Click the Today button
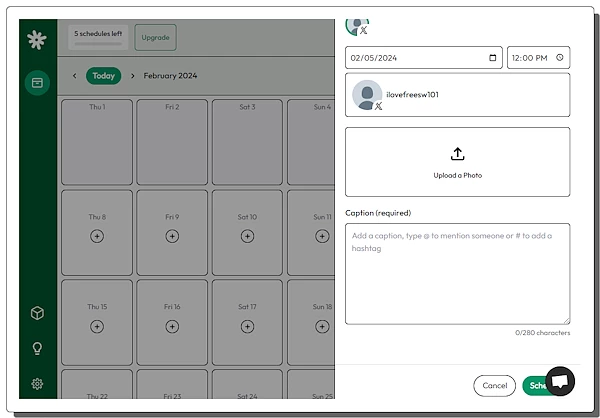600x418 pixels. (x=103, y=76)
